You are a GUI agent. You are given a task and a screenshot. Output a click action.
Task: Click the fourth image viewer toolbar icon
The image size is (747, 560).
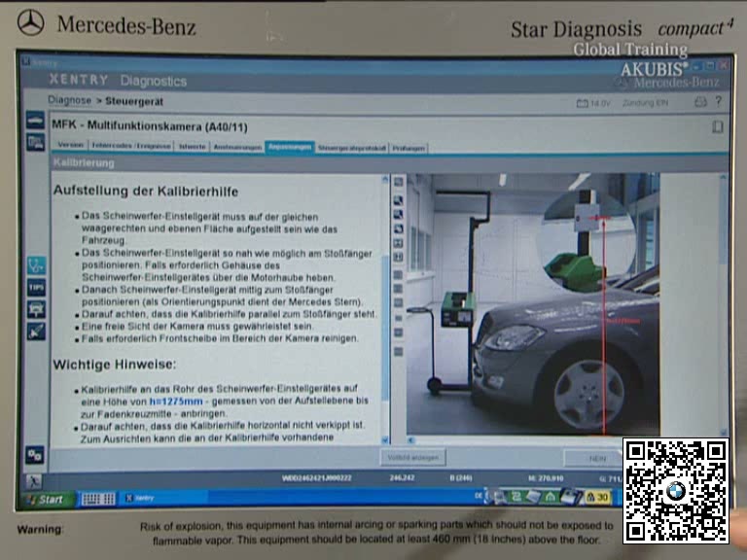tap(398, 229)
